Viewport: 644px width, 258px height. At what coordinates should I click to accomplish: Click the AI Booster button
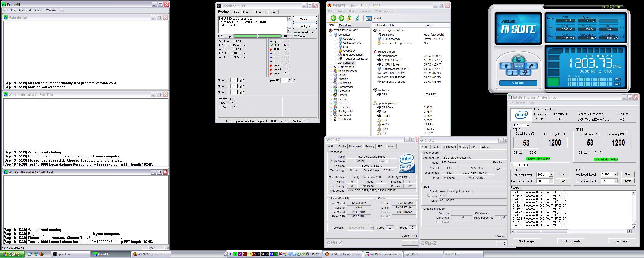pyautogui.click(x=518, y=83)
